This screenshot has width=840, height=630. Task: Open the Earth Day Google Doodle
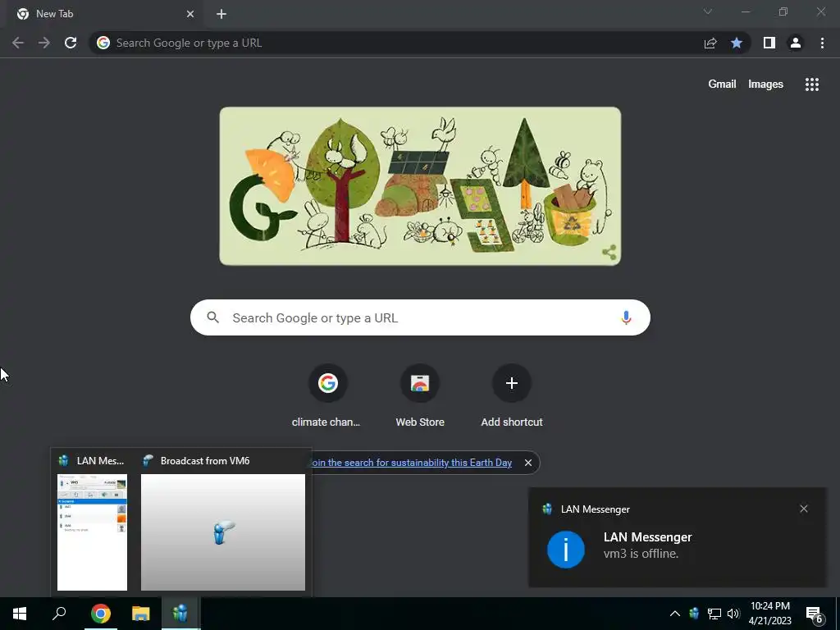click(x=420, y=186)
